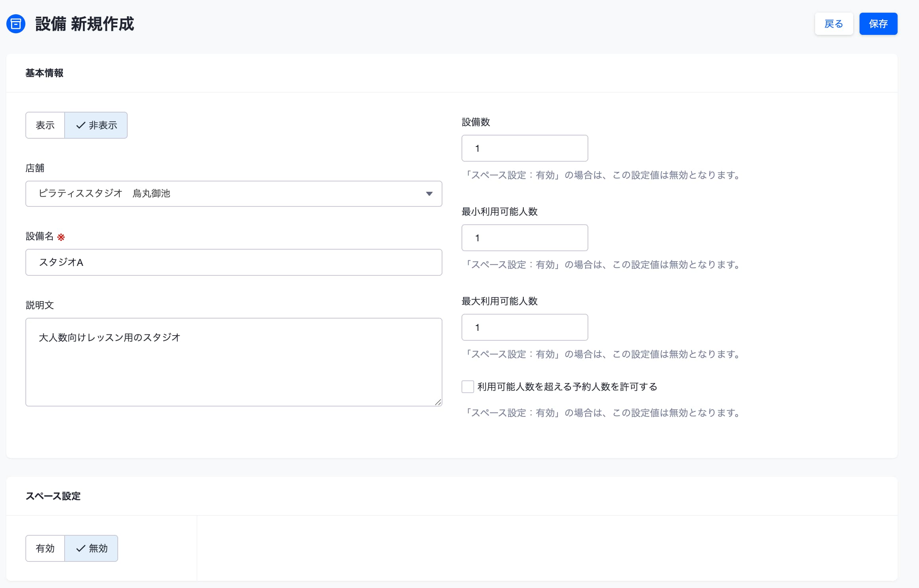This screenshot has width=919, height=588.
Task: Click the 最小利用可能人数 number field
Action: (525, 238)
